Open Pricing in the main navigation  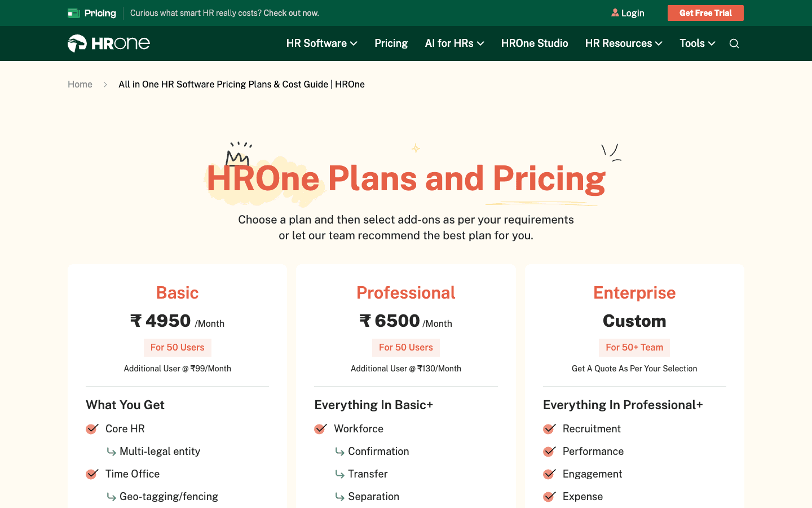tap(391, 43)
